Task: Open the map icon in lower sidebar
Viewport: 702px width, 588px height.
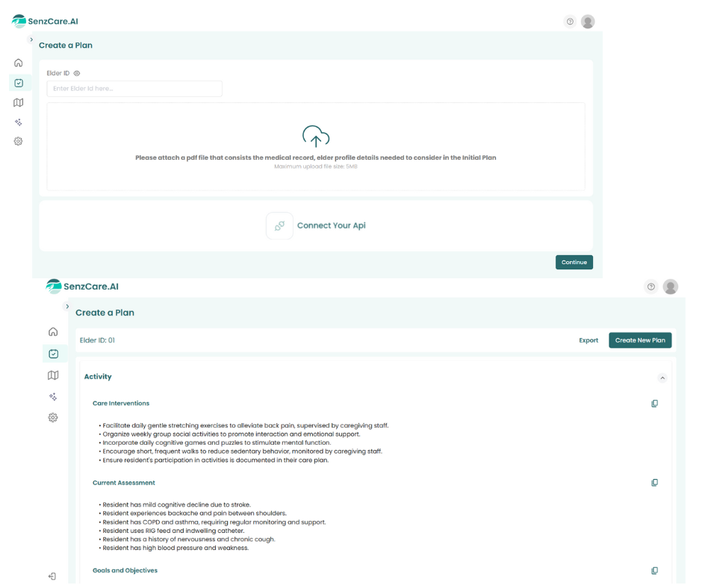Action: (53, 375)
